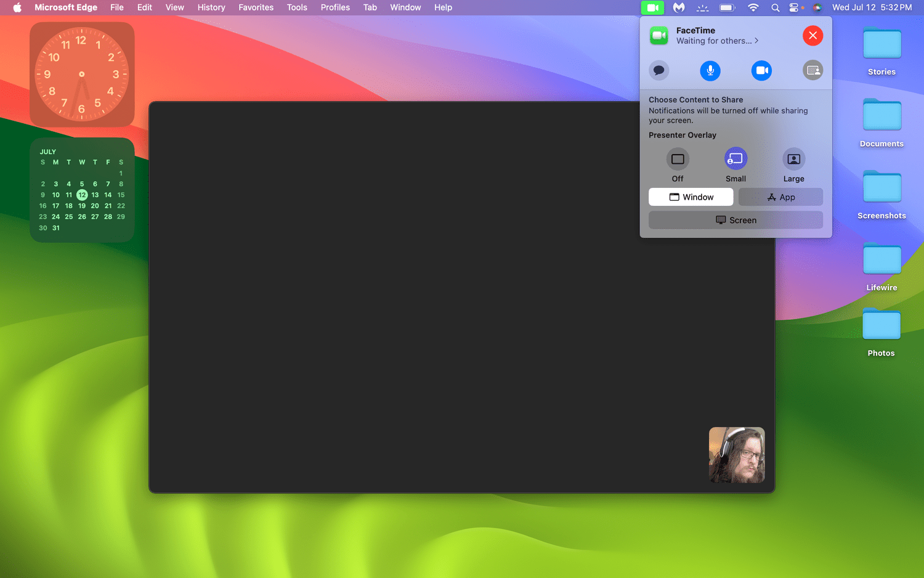
Task: Open Control Center from the menu bar
Action: [x=795, y=7]
